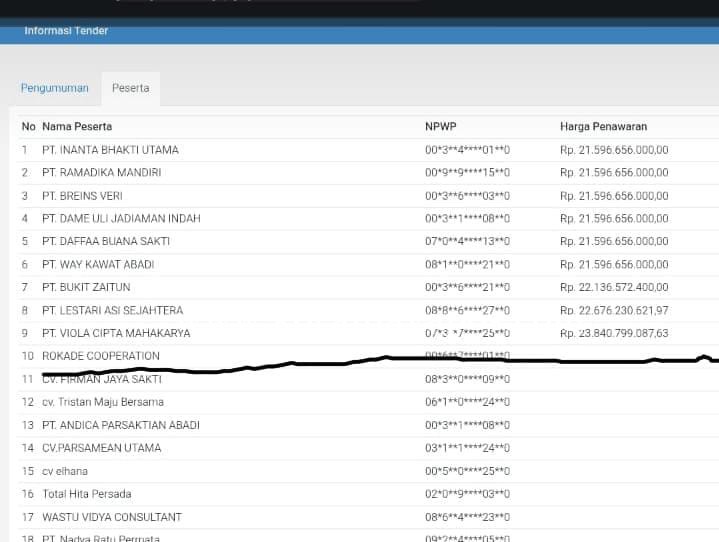Select PT. DAFFAA BUANA SAKTI participant
Image resolution: width=719 pixels, height=542 pixels.
pos(106,242)
